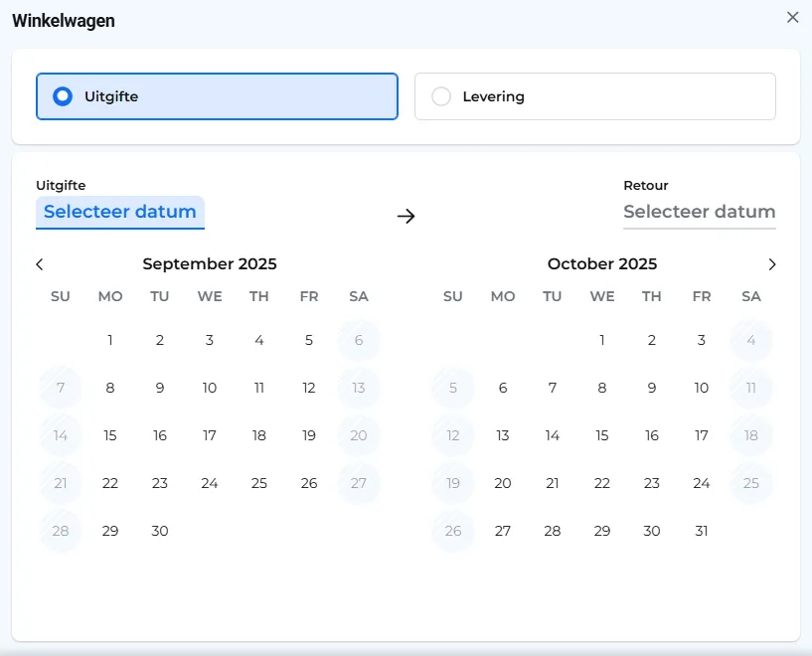Click the October 2025 month heading
Viewport: 812px width, 656px height.
pyautogui.click(x=602, y=264)
